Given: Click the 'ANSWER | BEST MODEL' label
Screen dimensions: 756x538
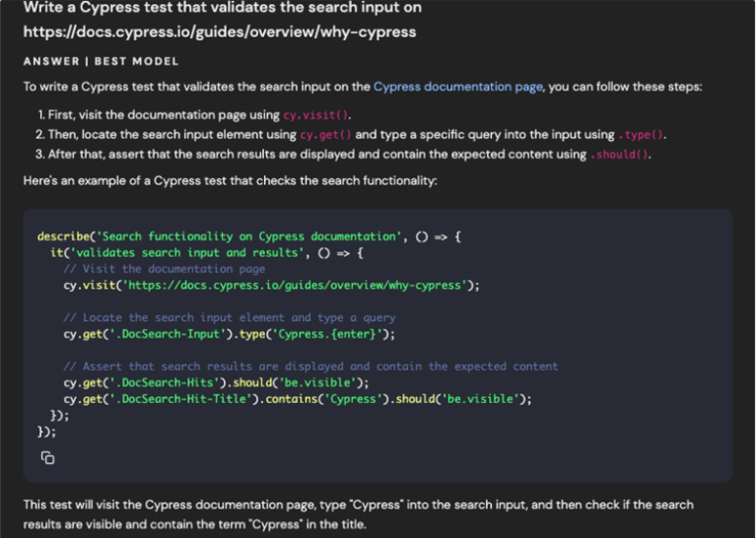Looking at the screenshot, I should click(x=101, y=61).
